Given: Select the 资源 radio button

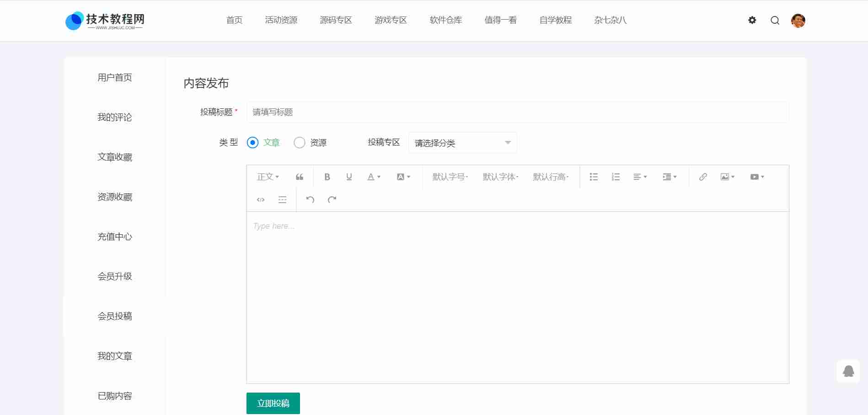Looking at the screenshot, I should (300, 143).
